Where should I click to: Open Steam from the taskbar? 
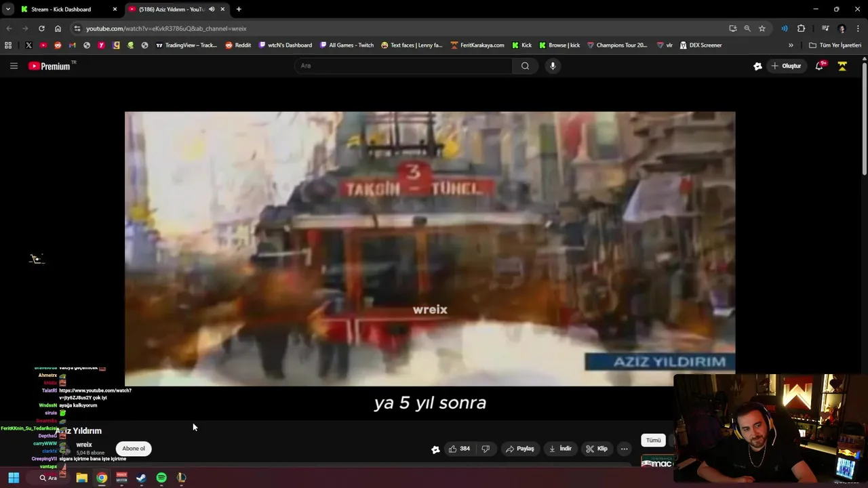[x=141, y=478]
